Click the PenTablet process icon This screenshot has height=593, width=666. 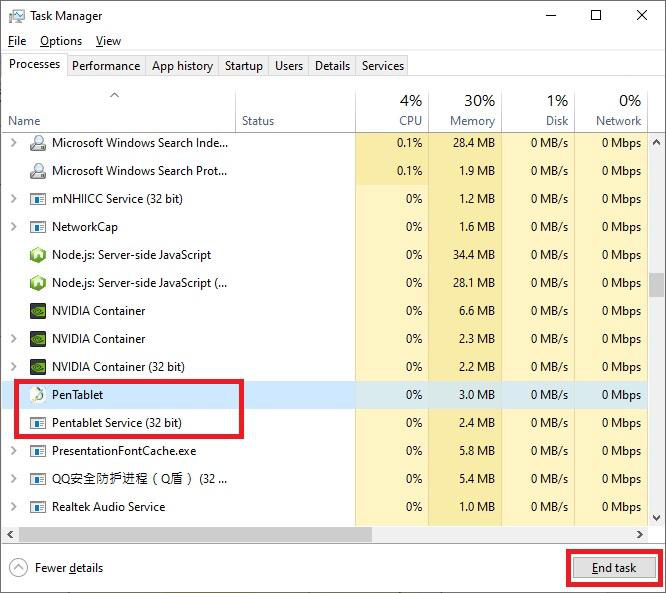[x=38, y=395]
